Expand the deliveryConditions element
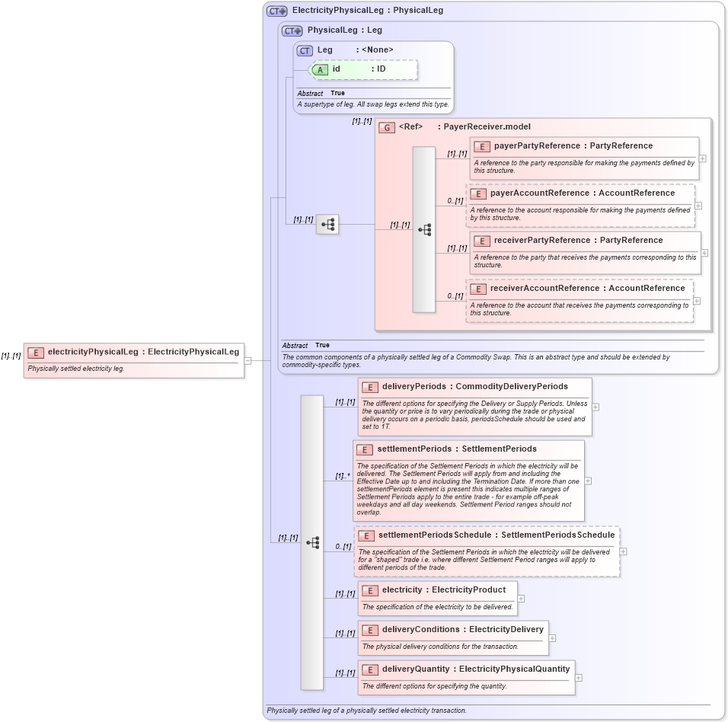728x722 pixels. pos(553,638)
